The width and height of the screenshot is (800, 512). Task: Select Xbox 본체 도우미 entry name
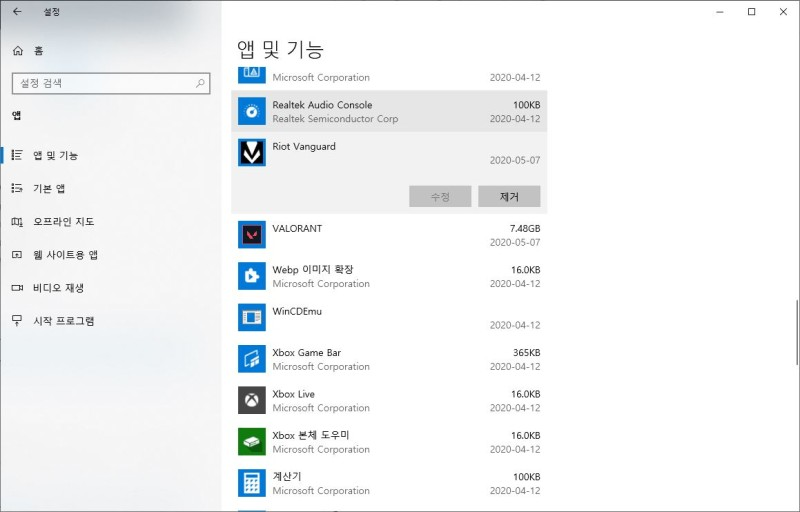click(311, 435)
